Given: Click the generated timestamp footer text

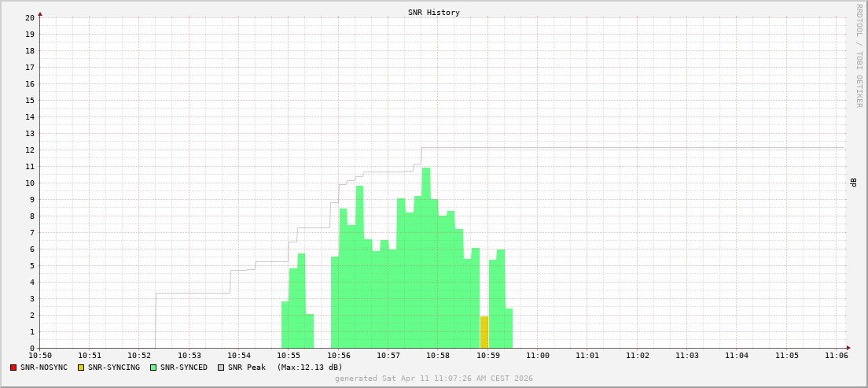Looking at the screenshot, I should click(434, 379).
